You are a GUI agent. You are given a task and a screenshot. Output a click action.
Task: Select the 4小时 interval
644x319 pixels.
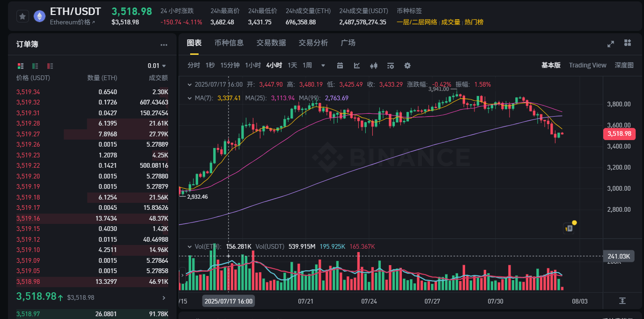pos(274,66)
